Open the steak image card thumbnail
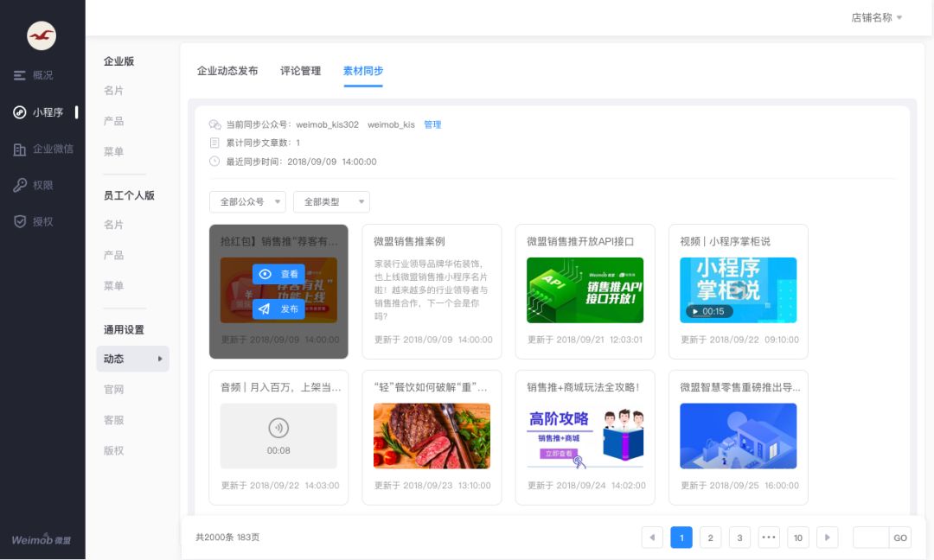934x560 pixels. coord(432,436)
